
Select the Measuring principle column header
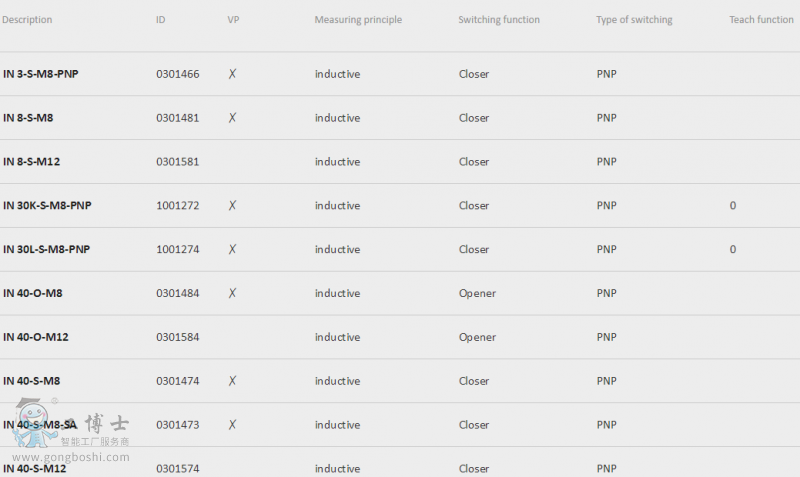358,19
